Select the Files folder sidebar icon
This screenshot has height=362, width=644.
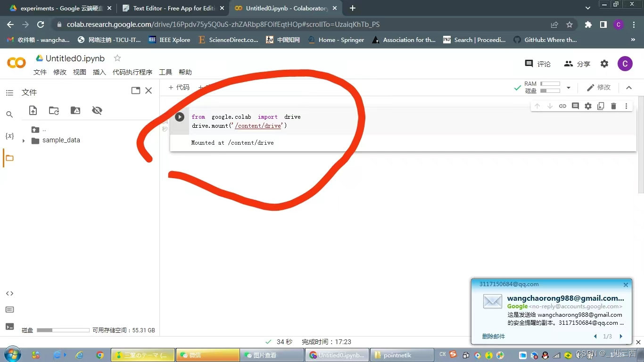pyautogui.click(x=9, y=158)
